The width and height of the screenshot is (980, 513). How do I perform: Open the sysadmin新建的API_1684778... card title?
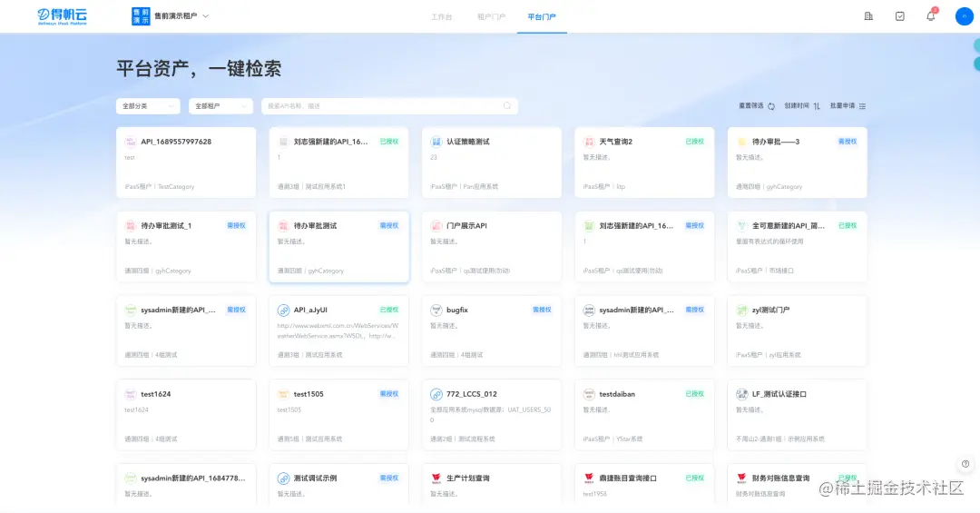coord(192,478)
